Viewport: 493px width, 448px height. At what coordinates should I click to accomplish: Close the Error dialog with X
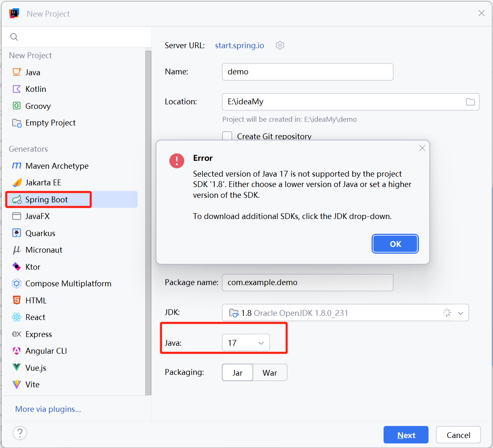click(422, 148)
